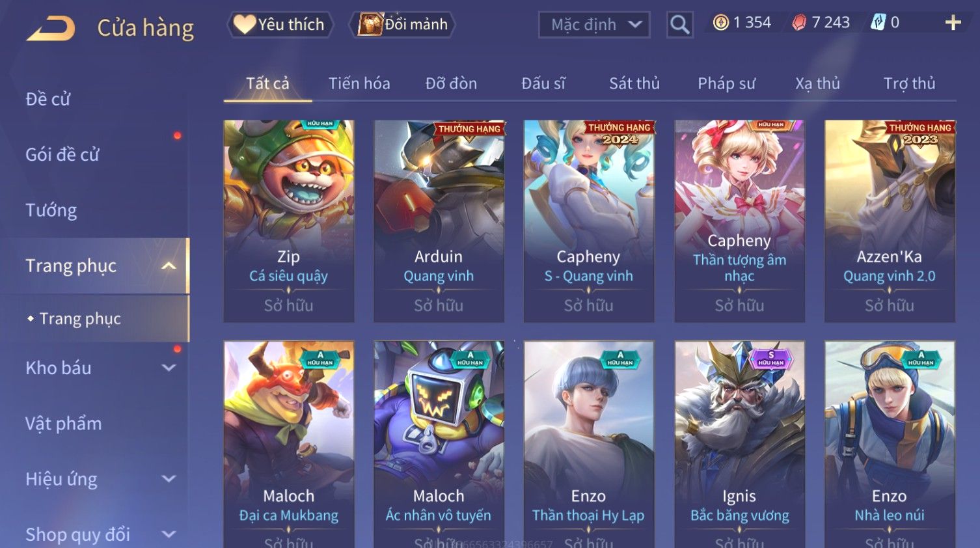
Task: Open Đổi mảnh chest exchange
Action: point(402,25)
